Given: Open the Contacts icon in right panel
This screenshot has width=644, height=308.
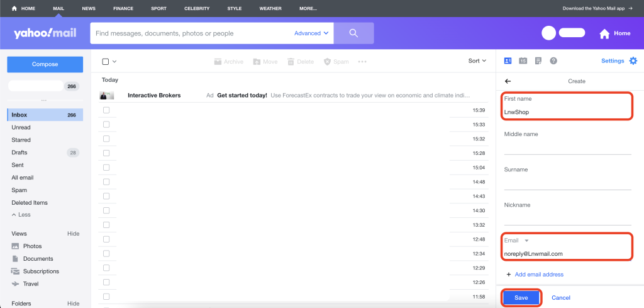Looking at the screenshot, I should pos(508,61).
